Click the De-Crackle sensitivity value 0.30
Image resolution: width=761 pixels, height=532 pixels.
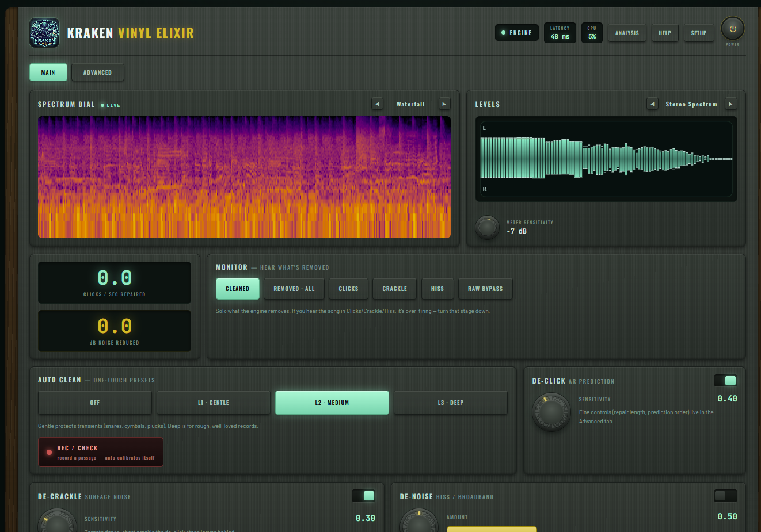tap(366, 518)
